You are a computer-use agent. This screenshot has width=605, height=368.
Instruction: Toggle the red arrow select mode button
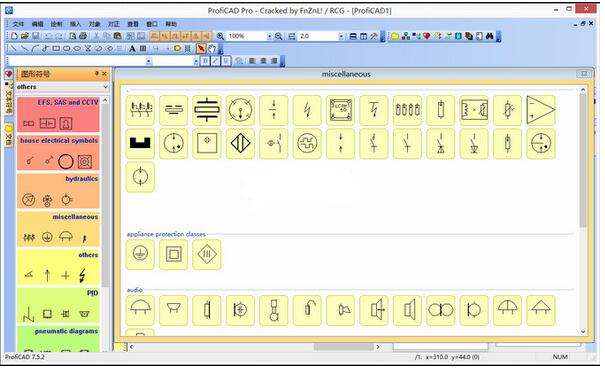pyautogui.click(x=201, y=49)
